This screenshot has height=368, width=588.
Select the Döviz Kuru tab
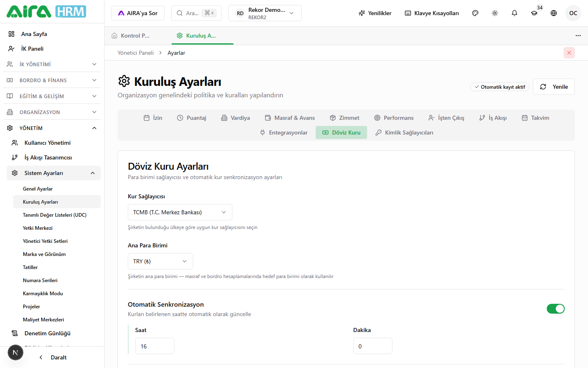pos(341,132)
